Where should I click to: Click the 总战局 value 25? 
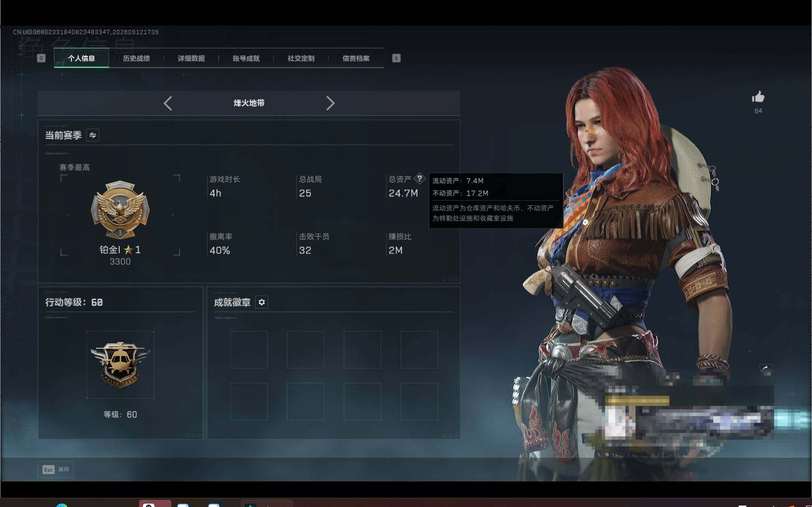point(305,193)
